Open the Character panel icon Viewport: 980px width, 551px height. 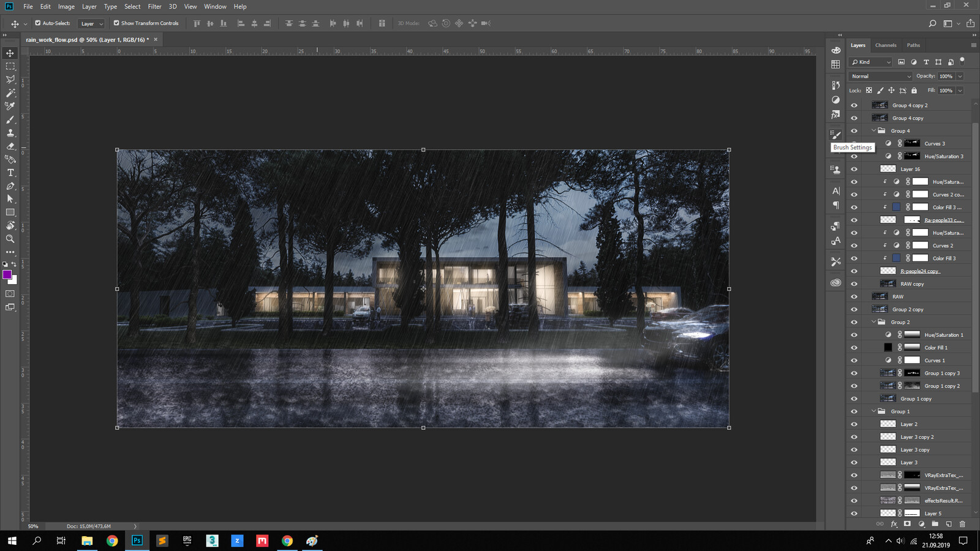point(836,191)
